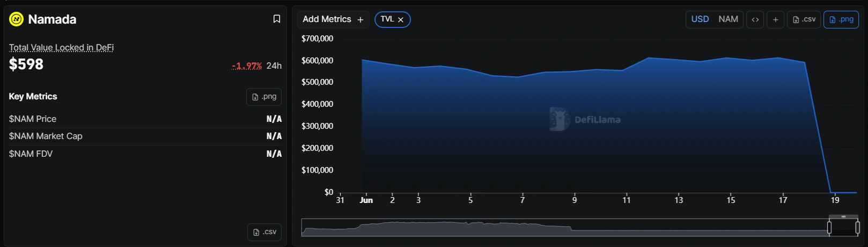Click the 11 date tick on x-axis

627,200
